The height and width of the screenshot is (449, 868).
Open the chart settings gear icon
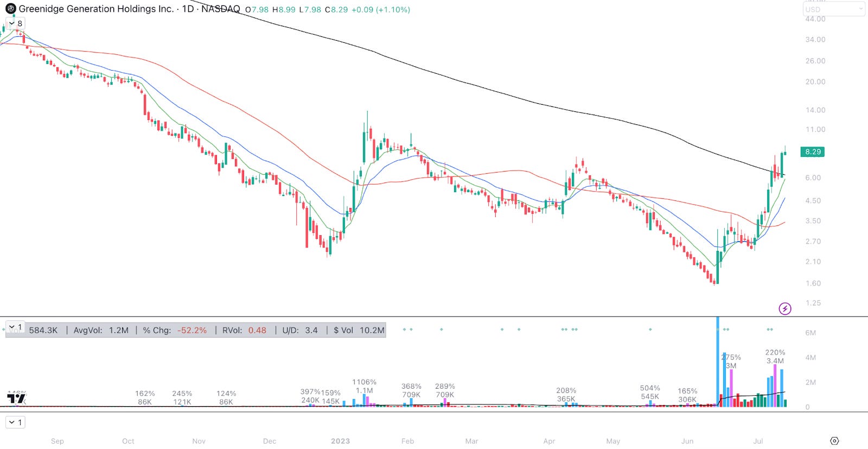pyautogui.click(x=834, y=441)
